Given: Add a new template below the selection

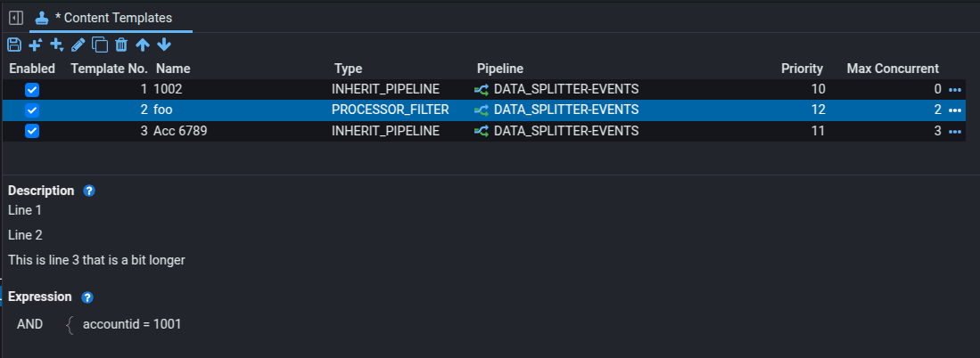Looking at the screenshot, I should [57, 45].
